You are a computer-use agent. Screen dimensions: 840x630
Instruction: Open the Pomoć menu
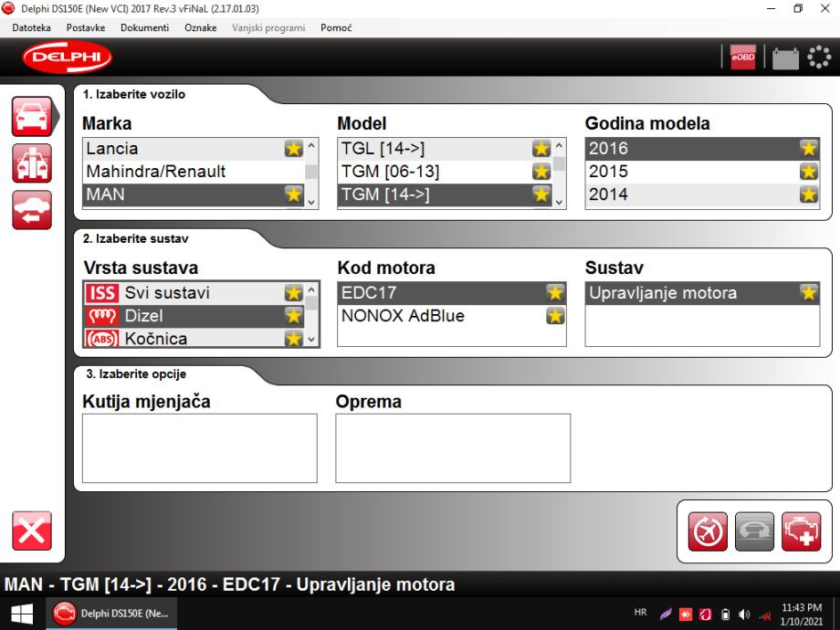pos(336,28)
